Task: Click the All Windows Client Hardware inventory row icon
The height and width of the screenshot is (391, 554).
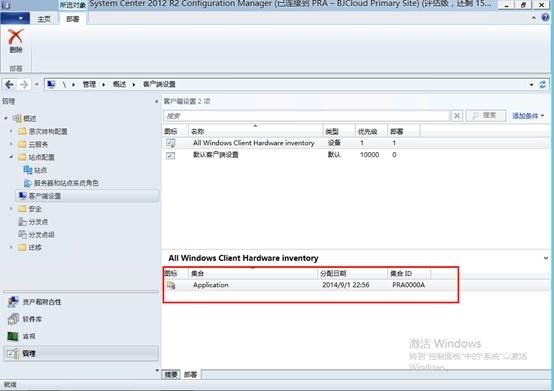Action: [171, 143]
